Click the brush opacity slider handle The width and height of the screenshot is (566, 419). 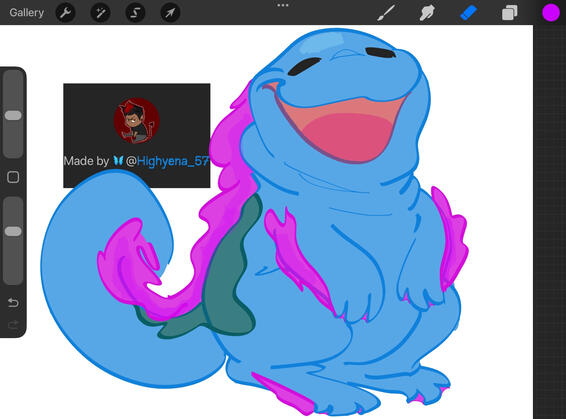tap(13, 231)
